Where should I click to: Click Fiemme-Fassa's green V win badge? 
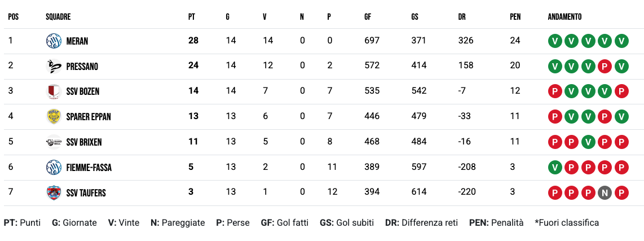554,167
